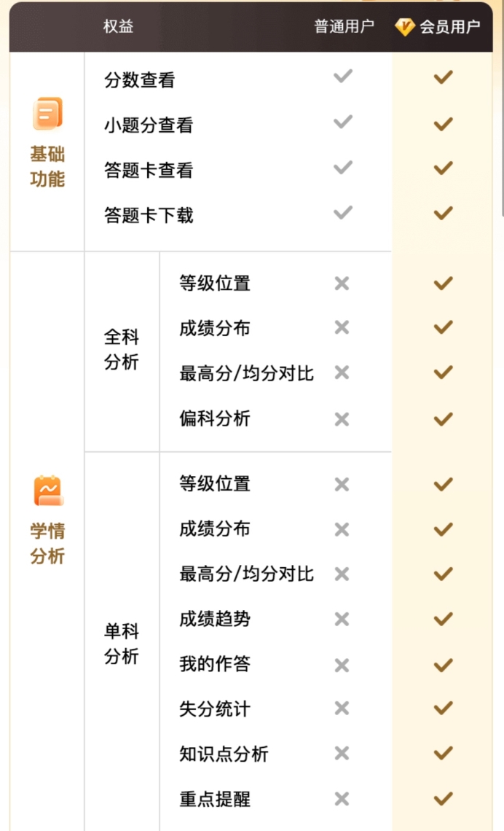The width and height of the screenshot is (504, 831).
Task: Click the 基础功能 section label
Action: click(47, 166)
